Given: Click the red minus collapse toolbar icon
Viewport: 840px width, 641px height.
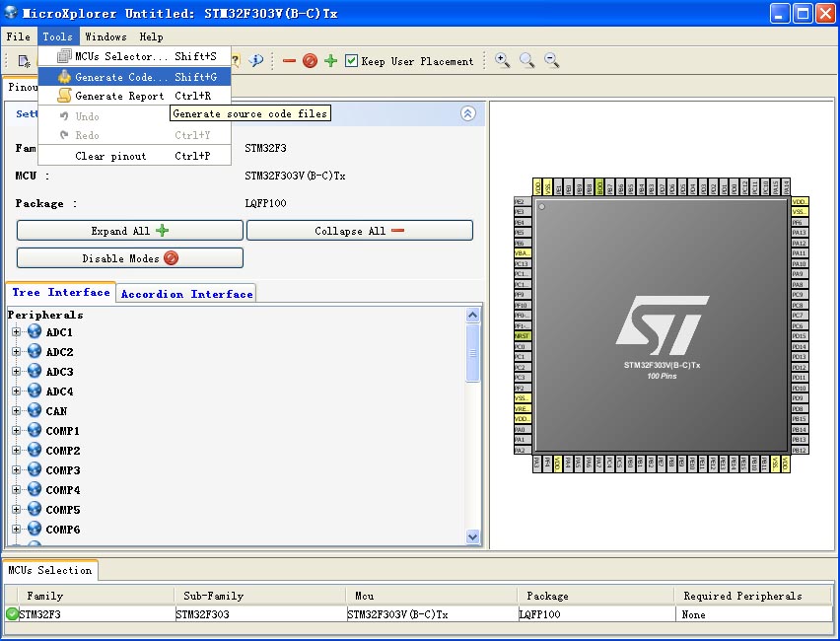Looking at the screenshot, I should (289, 61).
